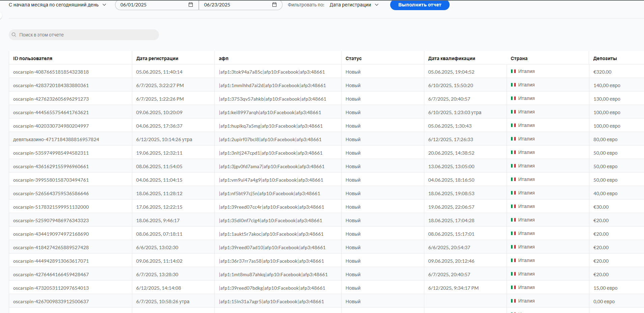Click afp value containing vm9ui47a4g9
This screenshot has height=313, width=644.
[271, 180]
